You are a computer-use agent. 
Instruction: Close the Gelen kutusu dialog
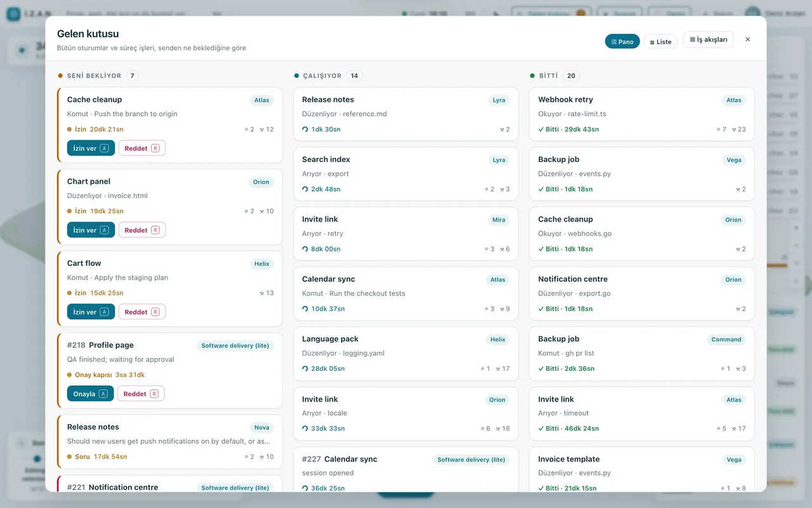pyautogui.click(x=747, y=39)
